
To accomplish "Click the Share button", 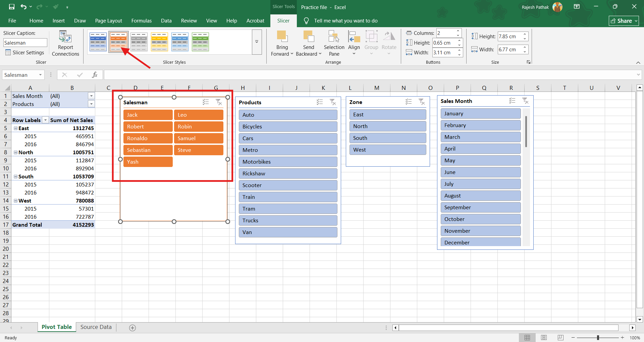I will 624,21.
